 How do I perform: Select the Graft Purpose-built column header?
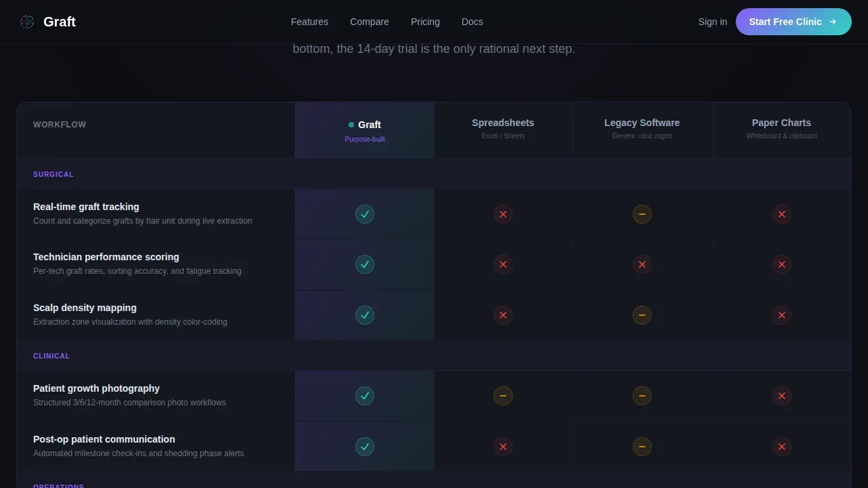click(365, 131)
